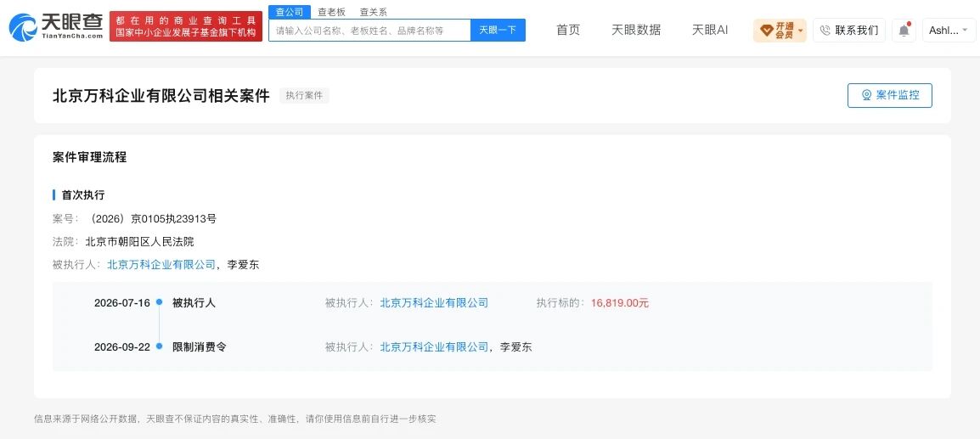Click the VIP diamond membership icon
Viewport: 980px width, 439px height.
point(766,30)
